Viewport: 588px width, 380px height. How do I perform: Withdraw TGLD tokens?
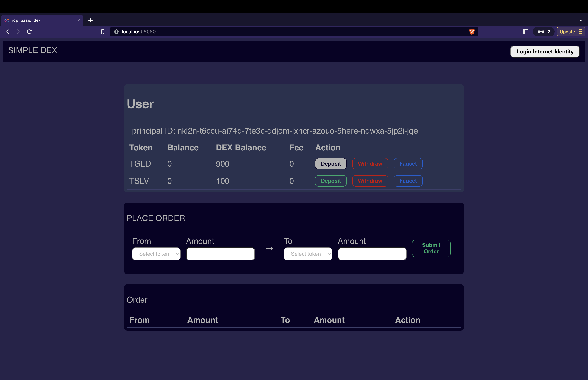[370, 164]
